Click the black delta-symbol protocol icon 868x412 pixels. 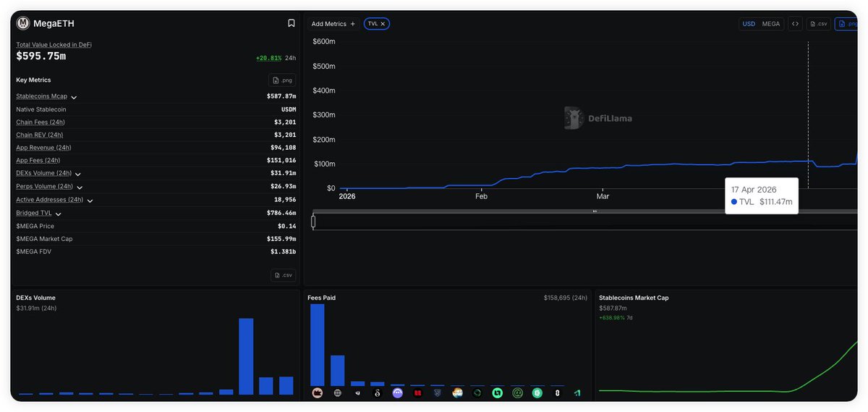[378, 393]
